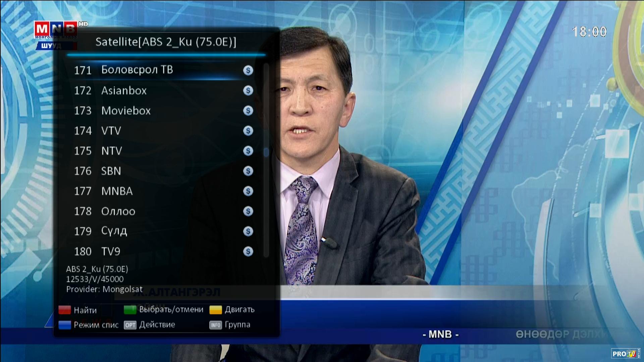Click the dollar icon beside Asianbox
The width and height of the screenshot is (644, 362).
(248, 90)
